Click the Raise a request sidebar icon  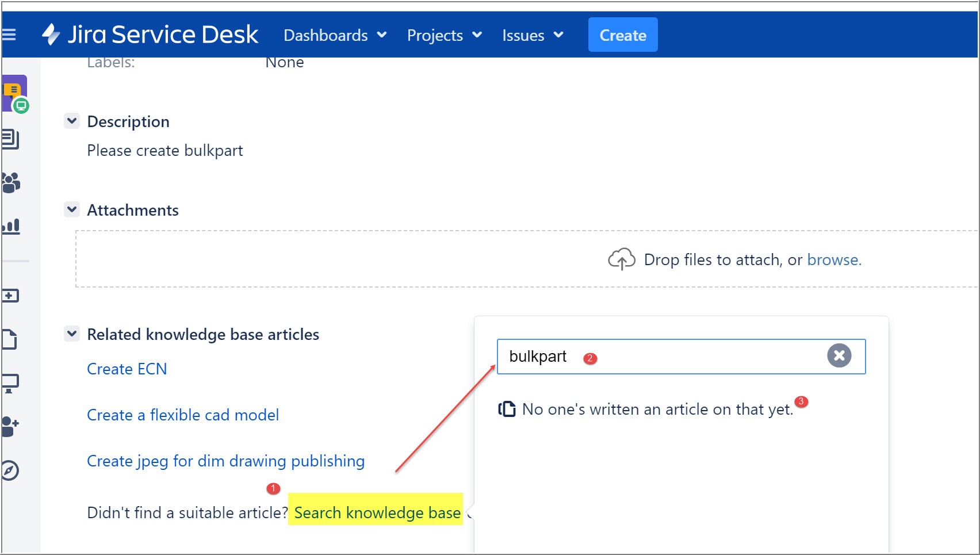pyautogui.click(x=10, y=296)
